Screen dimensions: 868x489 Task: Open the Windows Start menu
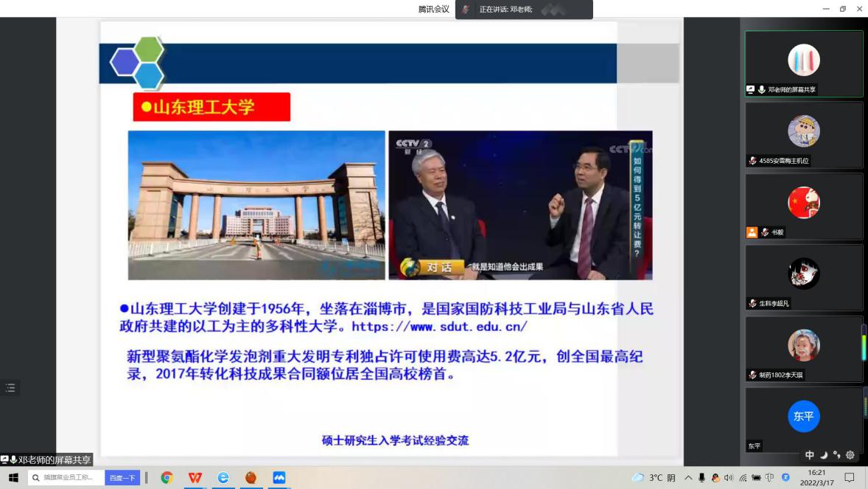(13, 478)
